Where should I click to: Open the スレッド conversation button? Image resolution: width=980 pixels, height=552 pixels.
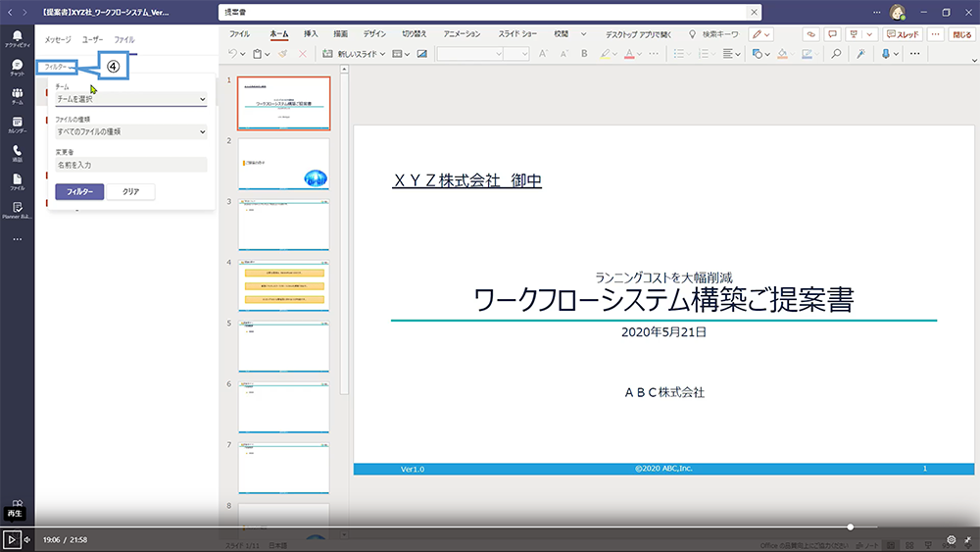[903, 34]
